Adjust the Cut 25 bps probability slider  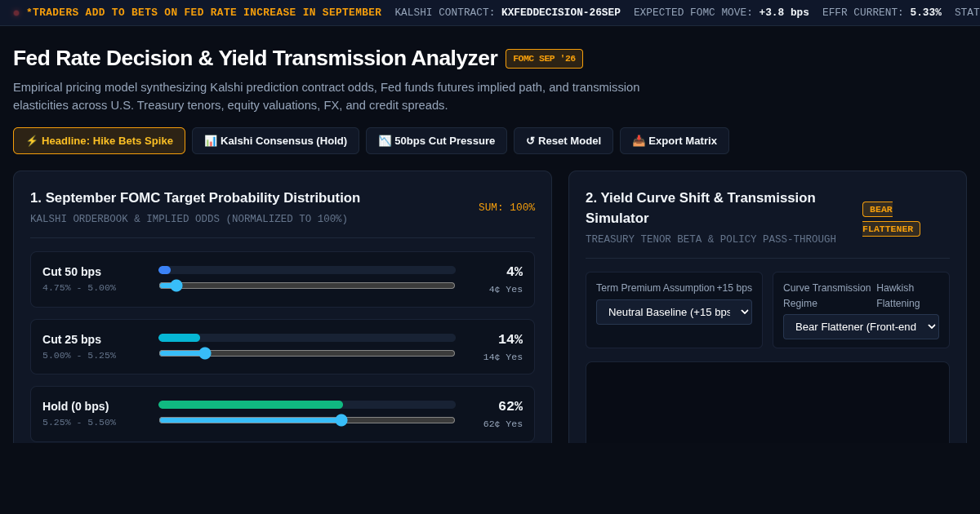307,353
